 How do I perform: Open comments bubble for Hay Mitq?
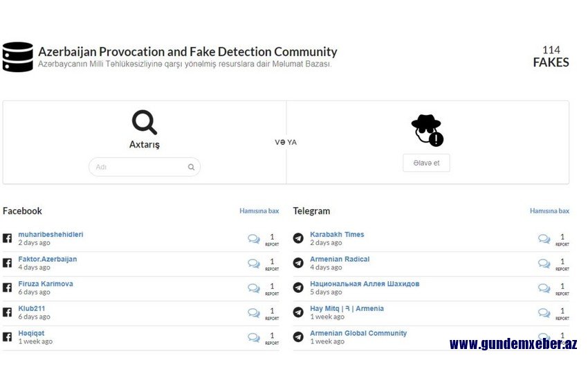pyautogui.click(x=544, y=313)
